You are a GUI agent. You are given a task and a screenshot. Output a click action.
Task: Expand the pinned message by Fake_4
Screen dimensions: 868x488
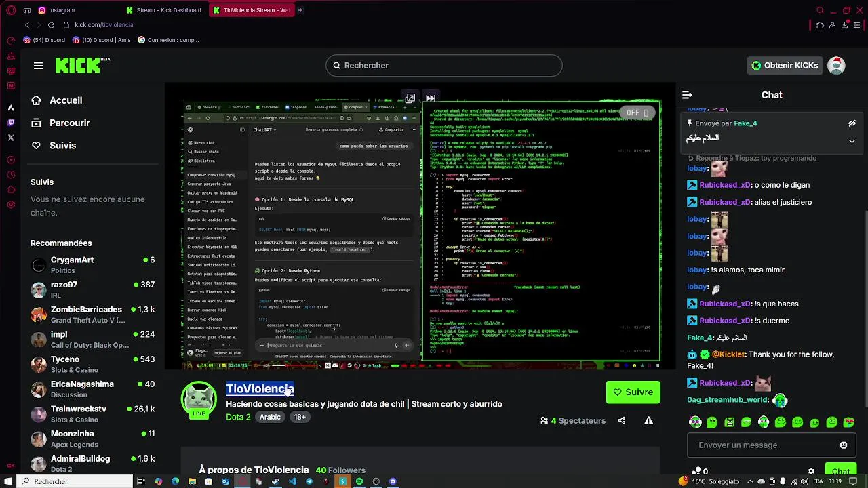pyautogui.click(x=852, y=141)
